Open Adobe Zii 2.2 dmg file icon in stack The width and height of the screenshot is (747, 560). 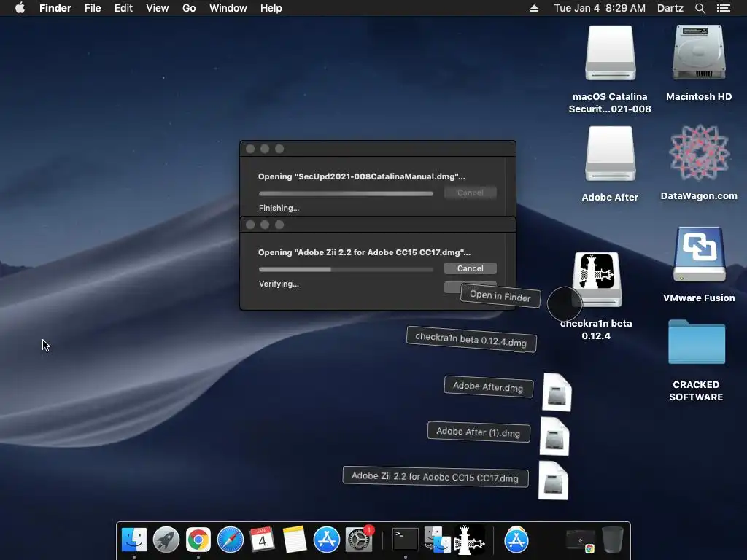click(x=553, y=481)
